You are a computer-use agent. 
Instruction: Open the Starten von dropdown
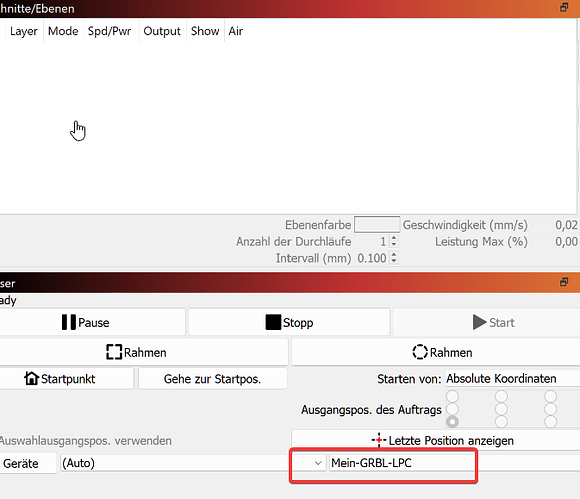512,378
